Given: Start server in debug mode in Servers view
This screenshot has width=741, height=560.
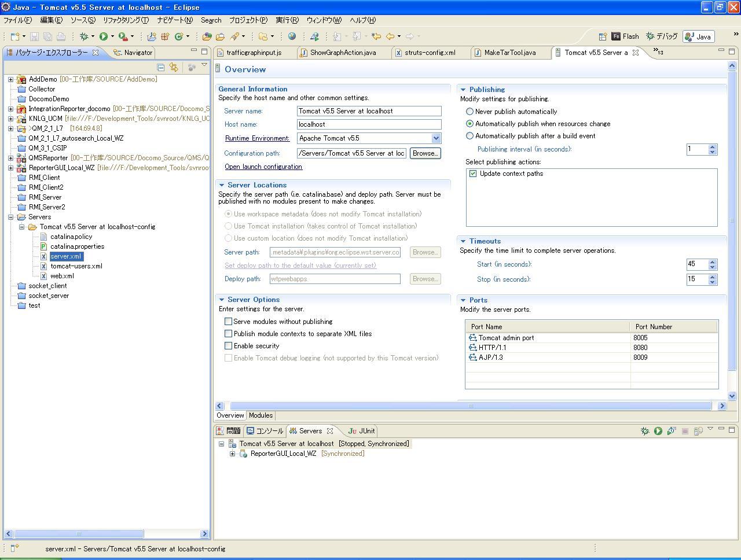Looking at the screenshot, I should pyautogui.click(x=645, y=431).
